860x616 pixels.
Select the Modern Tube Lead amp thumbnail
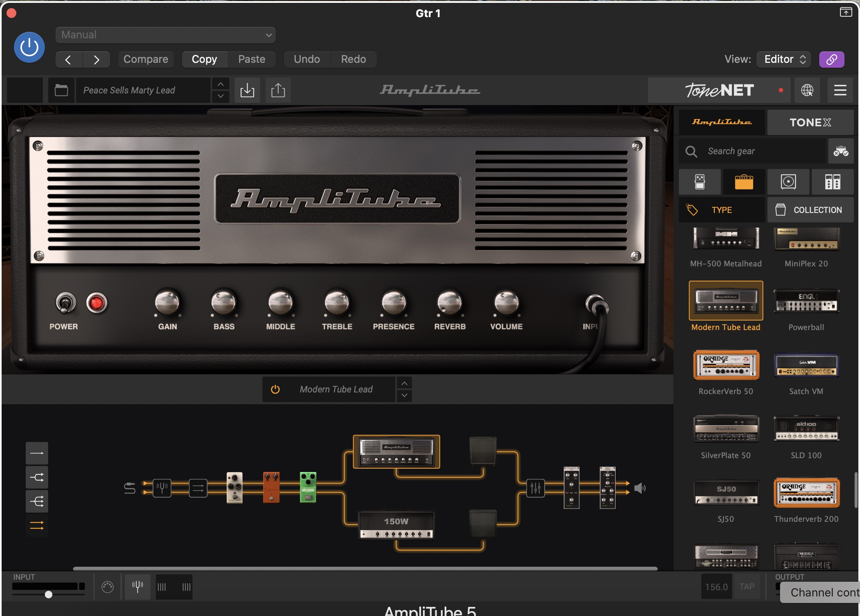coord(726,301)
